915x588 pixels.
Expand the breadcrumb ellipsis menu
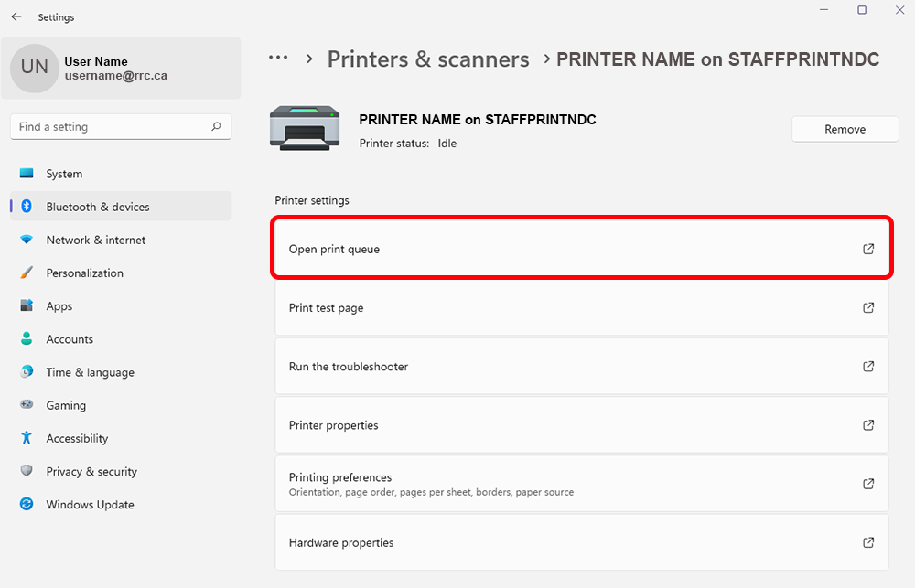[278, 58]
